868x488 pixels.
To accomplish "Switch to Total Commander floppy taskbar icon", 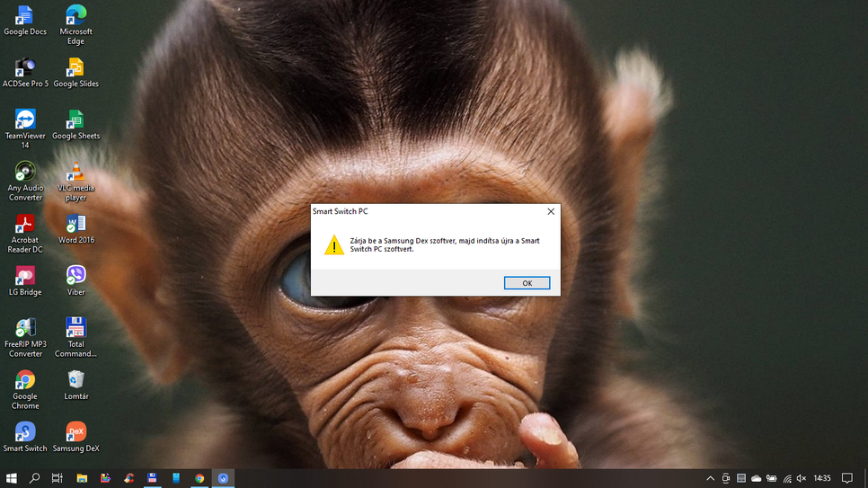I will pyautogui.click(x=152, y=478).
